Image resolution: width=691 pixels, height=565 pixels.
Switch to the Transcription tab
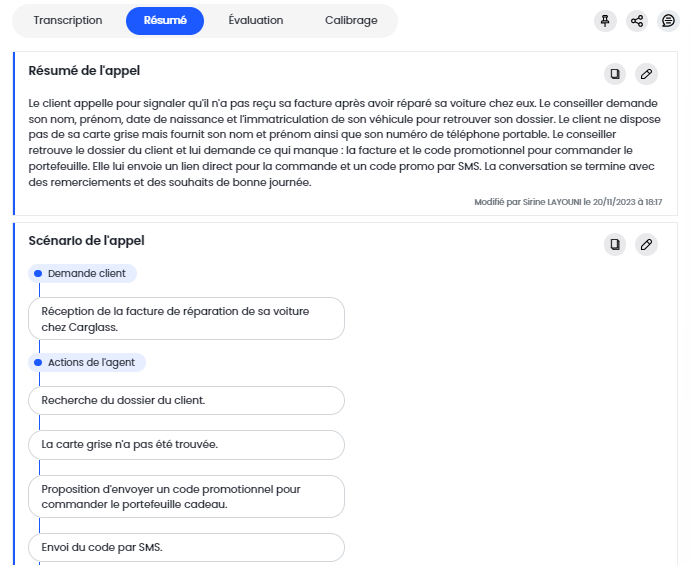click(68, 21)
